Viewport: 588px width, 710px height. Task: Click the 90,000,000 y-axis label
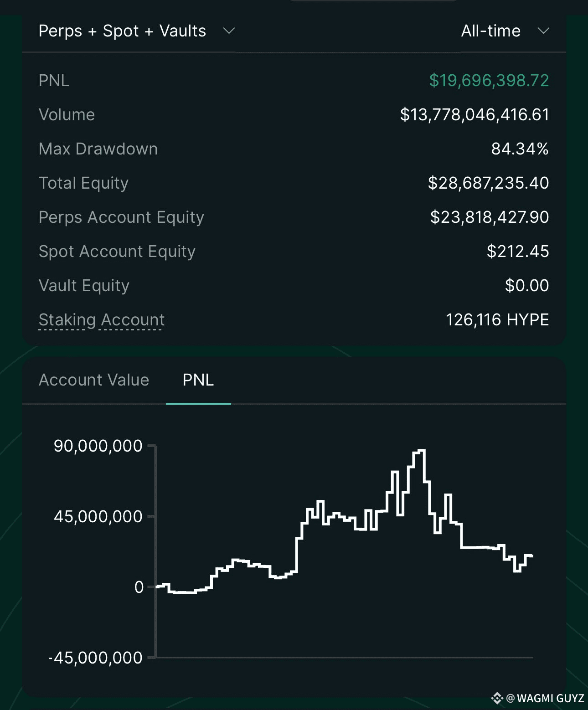(x=98, y=446)
